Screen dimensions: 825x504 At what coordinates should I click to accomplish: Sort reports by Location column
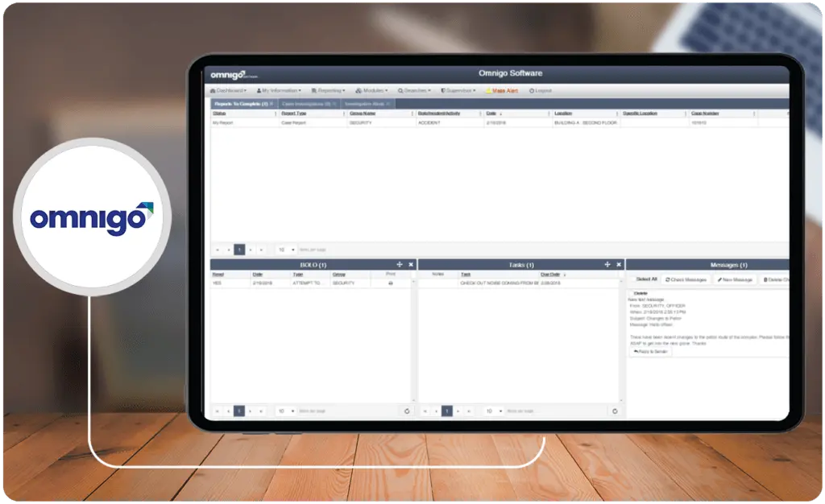563,114
